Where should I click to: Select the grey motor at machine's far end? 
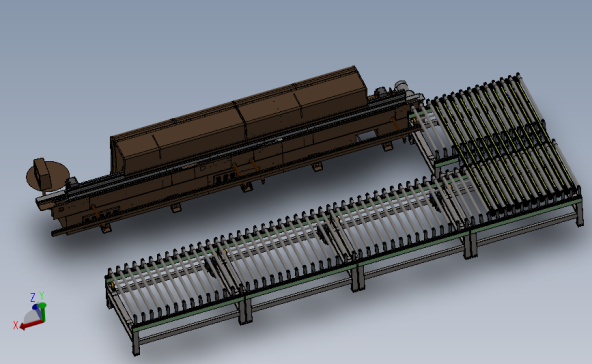click(x=401, y=86)
